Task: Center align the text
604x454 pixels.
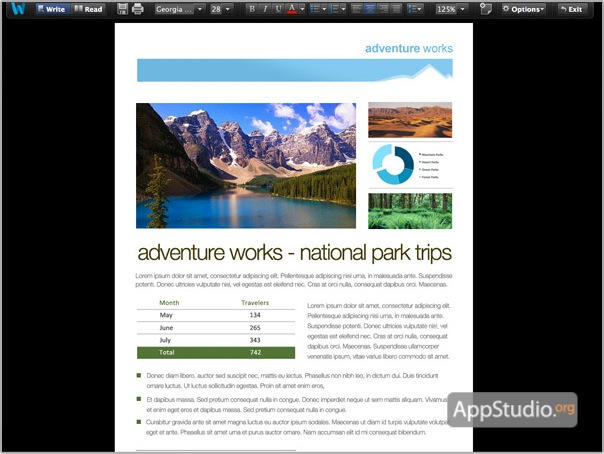Action: point(370,9)
